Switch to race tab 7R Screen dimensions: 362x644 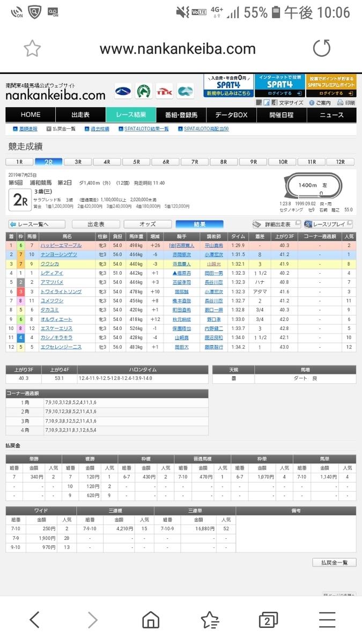click(x=195, y=162)
